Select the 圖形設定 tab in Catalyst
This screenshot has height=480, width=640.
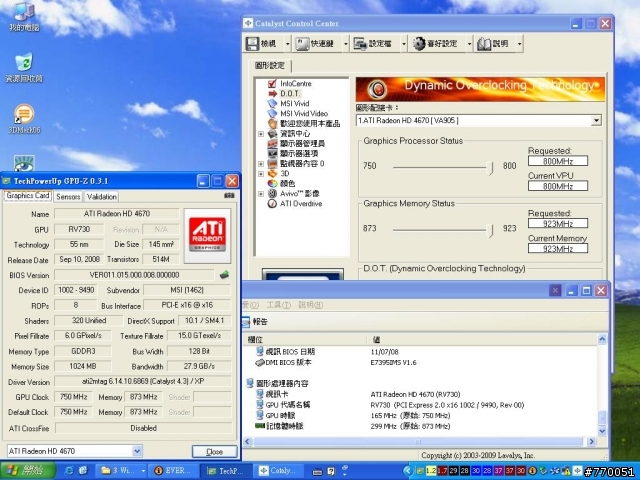point(269,65)
